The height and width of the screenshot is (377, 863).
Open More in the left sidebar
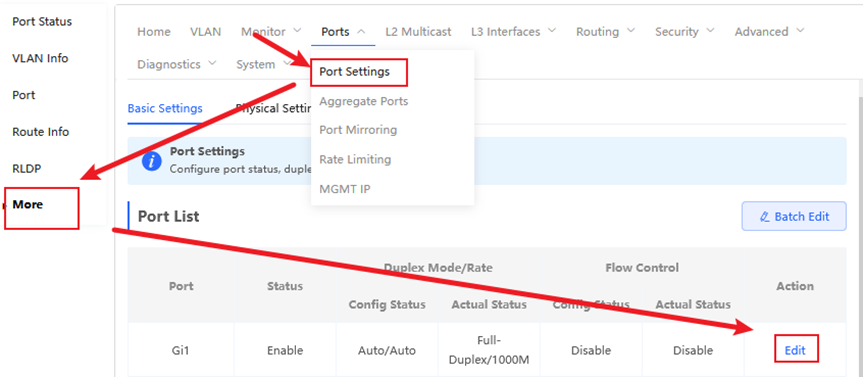pyautogui.click(x=28, y=204)
